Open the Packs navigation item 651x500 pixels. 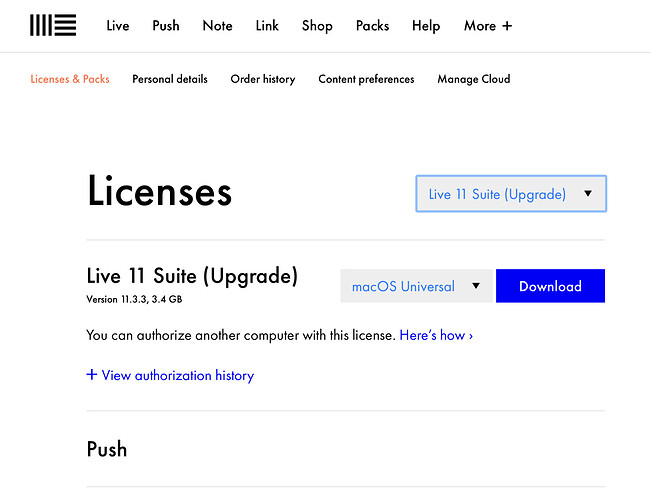[x=372, y=26]
